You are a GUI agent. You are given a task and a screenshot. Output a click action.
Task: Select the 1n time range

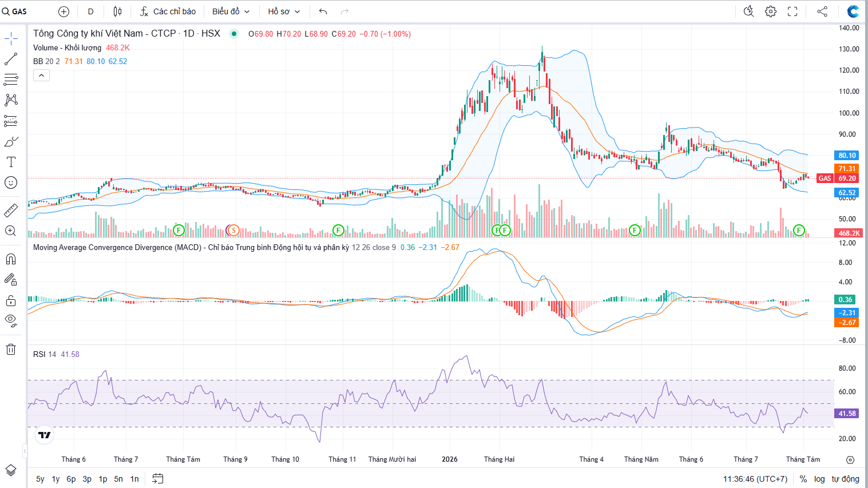[134, 479]
